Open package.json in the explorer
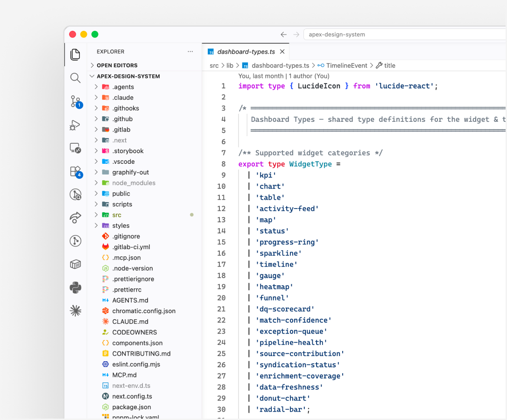 point(131,407)
